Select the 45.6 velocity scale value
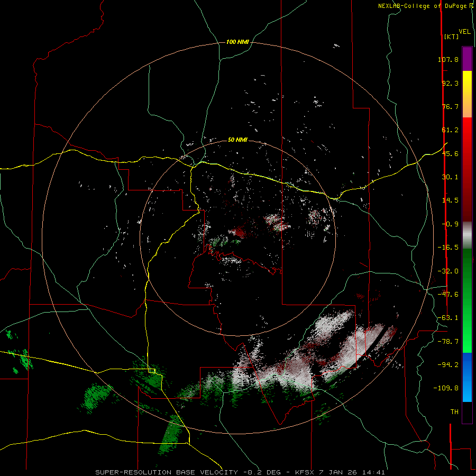 pos(450,153)
